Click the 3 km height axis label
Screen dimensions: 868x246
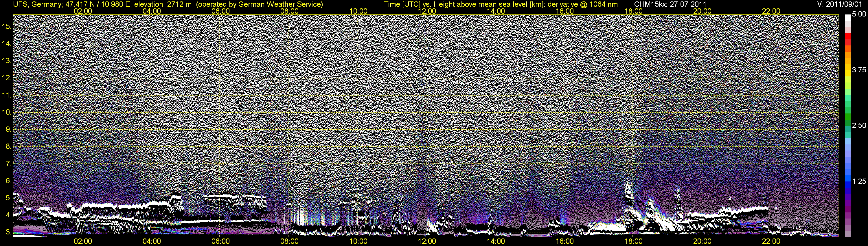pyautogui.click(x=9, y=232)
